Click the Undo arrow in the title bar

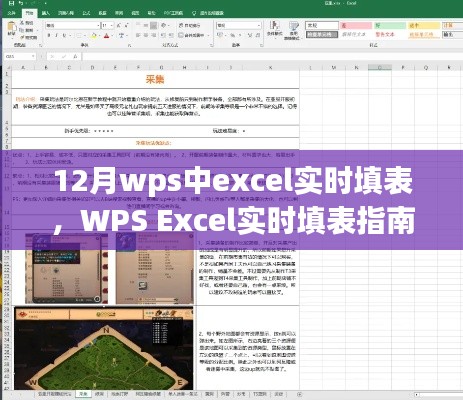tap(21, 3)
